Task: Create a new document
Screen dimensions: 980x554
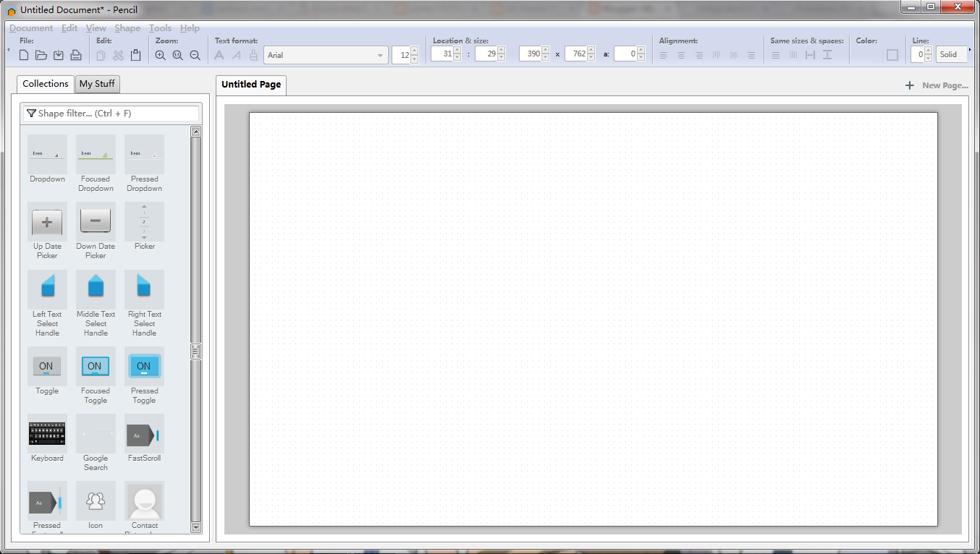Action: tap(23, 54)
